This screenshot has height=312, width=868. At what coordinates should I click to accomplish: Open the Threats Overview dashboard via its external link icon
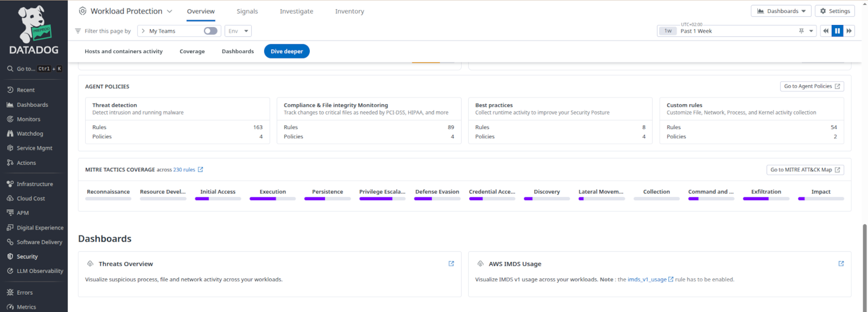(451, 264)
